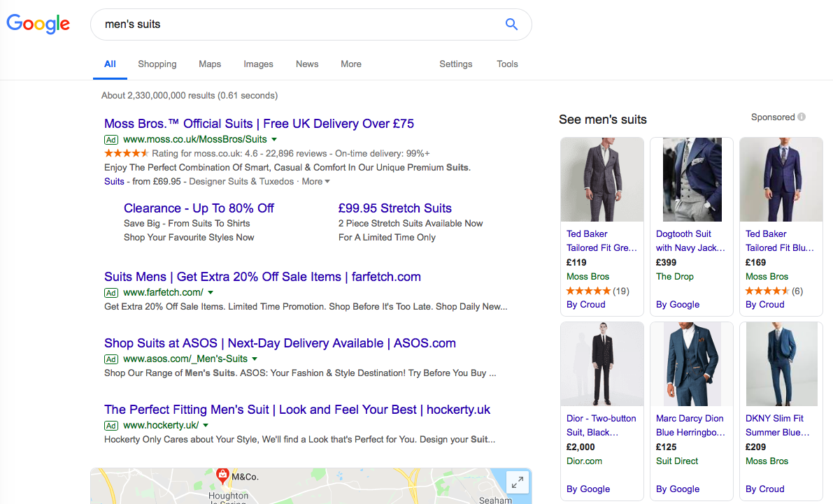Click Dogtooth Suit with Navy Jack… title

pos(690,240)
